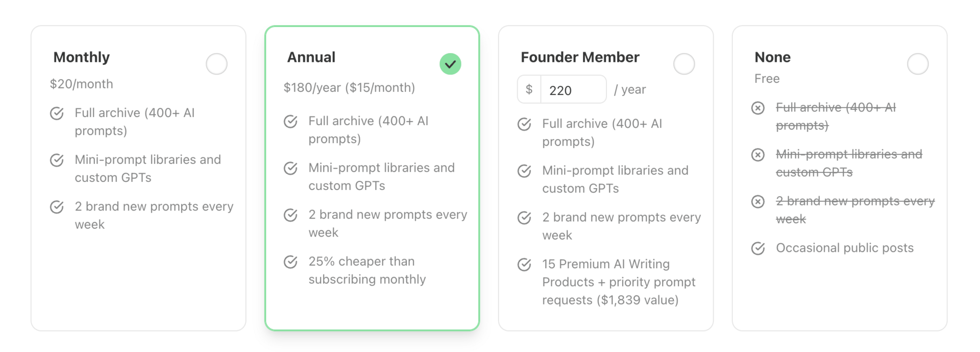Click check icon beside Monthly Full archive
Image resolution: width=980 pixels, height=352 pixels.
point(57,113)
